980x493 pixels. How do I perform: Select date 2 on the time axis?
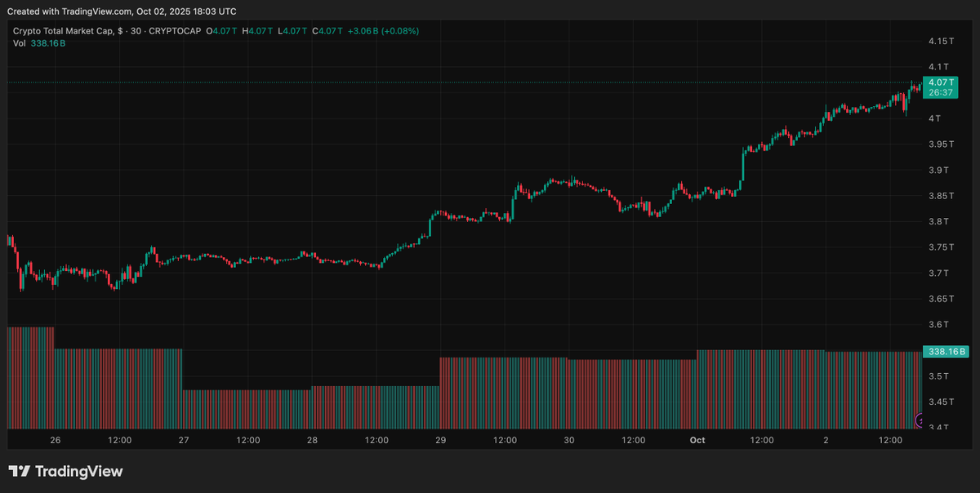pos(826,440)
